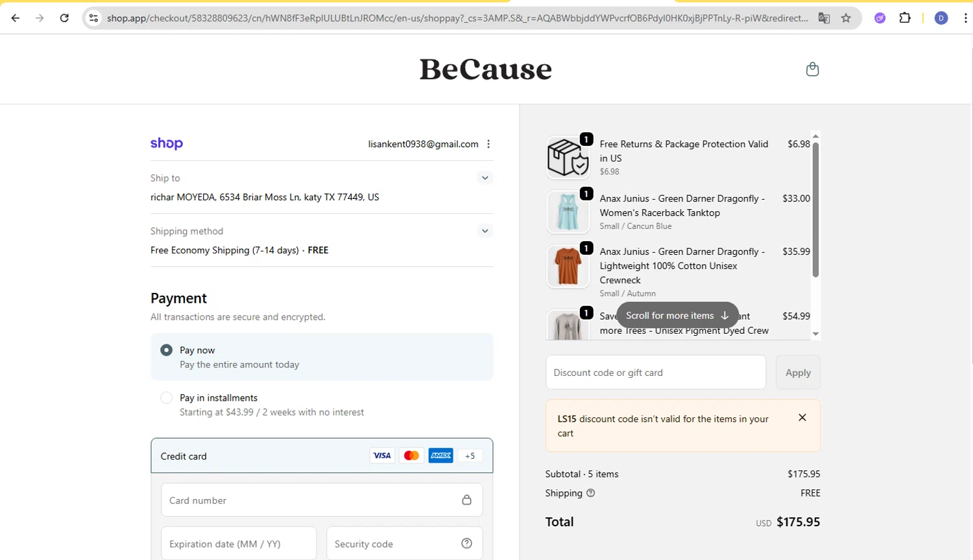Go back with browser back arrow
This screenshot has width=973, height=560.
click(x=16, y=18)
